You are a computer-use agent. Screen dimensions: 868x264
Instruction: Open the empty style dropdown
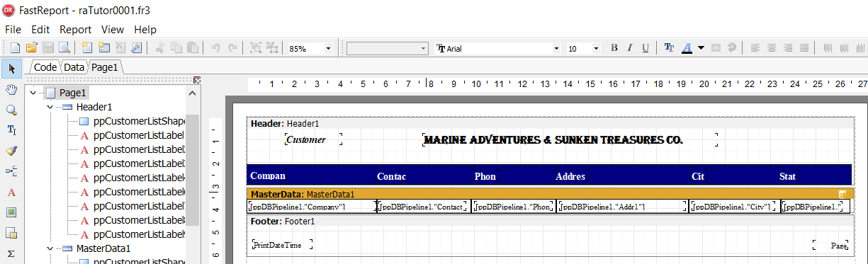424,49
